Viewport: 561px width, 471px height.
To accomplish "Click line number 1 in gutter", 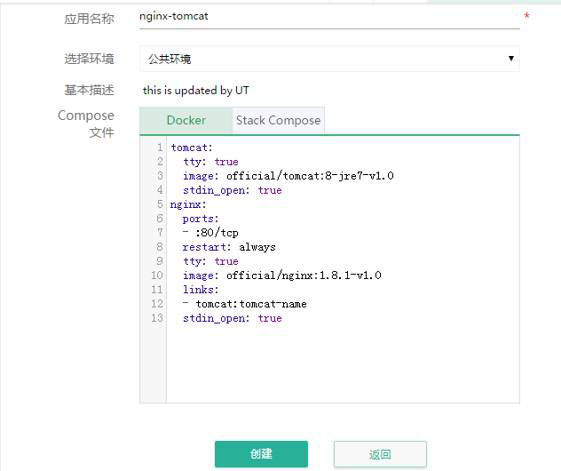I will tap(160, 147).
